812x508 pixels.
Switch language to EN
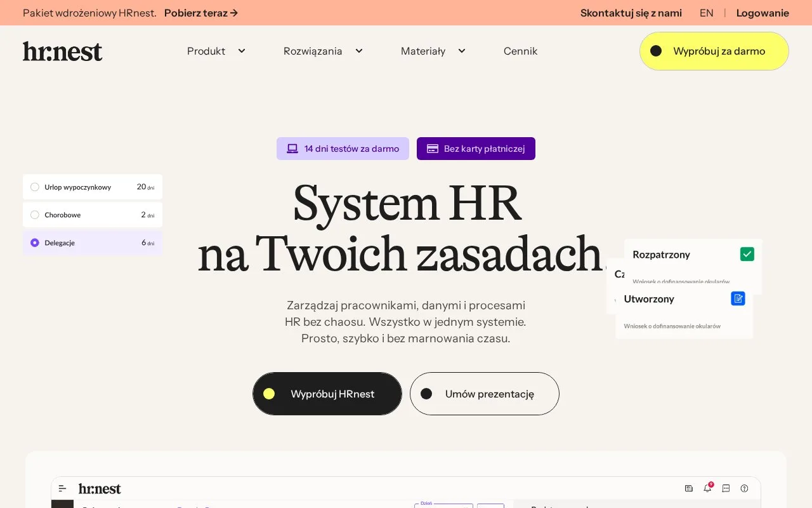[x=707, y=13]
